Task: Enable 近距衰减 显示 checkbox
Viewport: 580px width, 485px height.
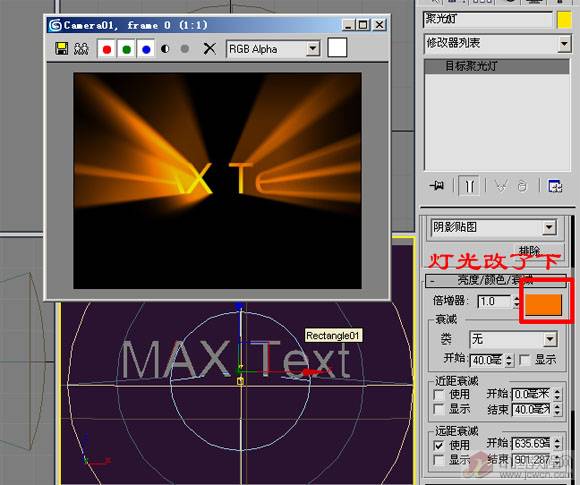Action: [439, 409]
